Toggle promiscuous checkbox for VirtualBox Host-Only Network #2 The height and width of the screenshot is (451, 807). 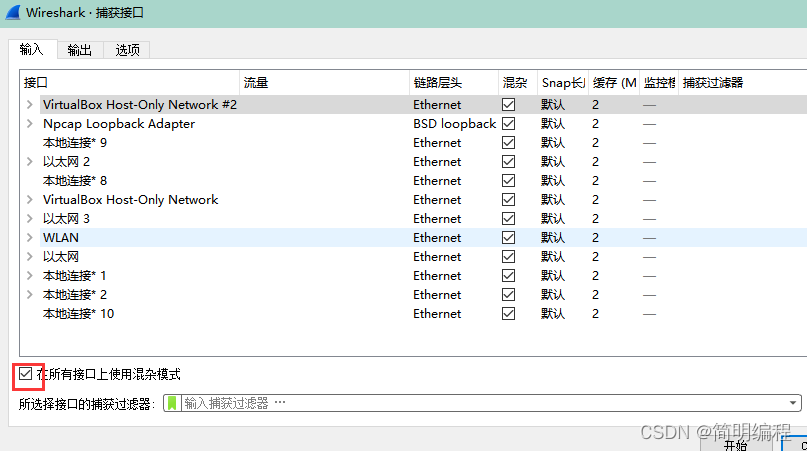pyautogui.click(x=508, y=105)
